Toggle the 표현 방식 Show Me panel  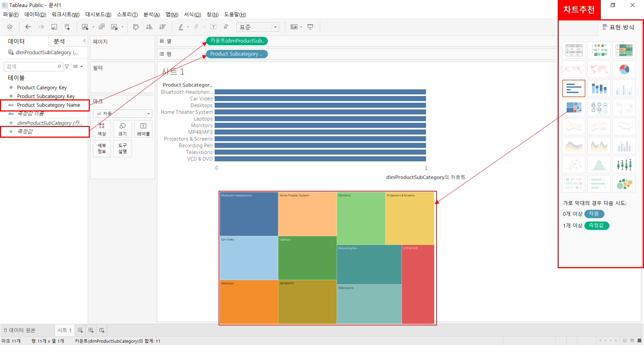click(618, 27)
